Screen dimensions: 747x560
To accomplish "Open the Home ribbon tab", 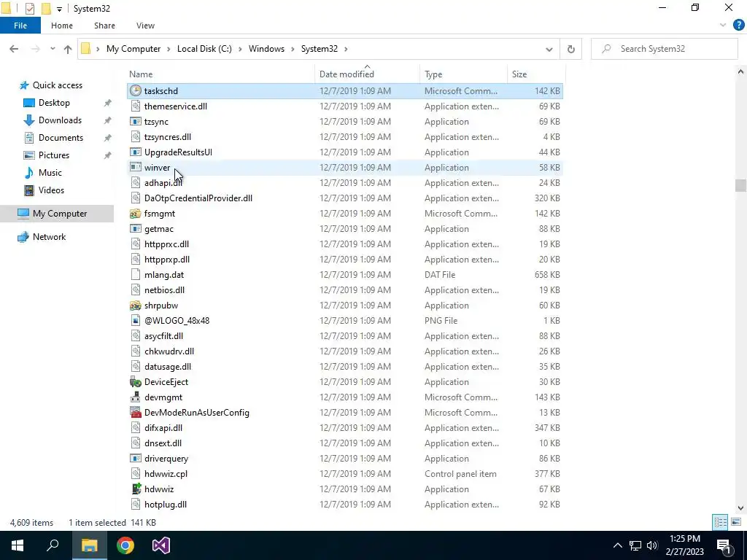I will pos(62,26).
